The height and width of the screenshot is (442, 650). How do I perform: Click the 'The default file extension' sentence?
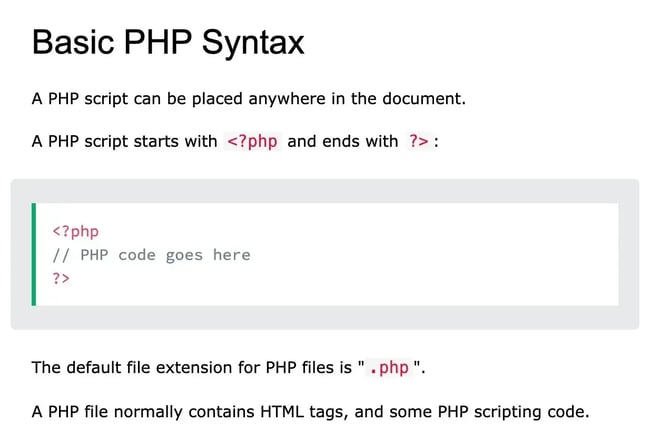[228, 368]
